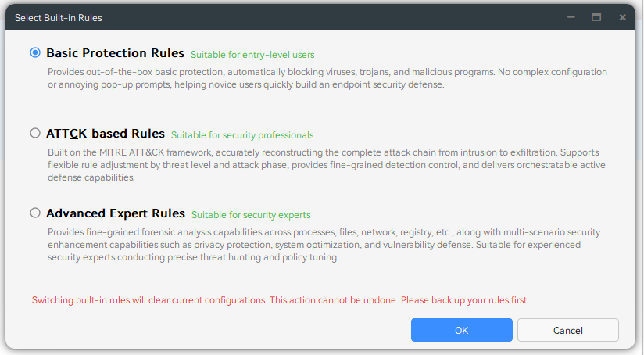Click the Basic Protection Rules heading
644x355 pixels.
click(115, 53)
